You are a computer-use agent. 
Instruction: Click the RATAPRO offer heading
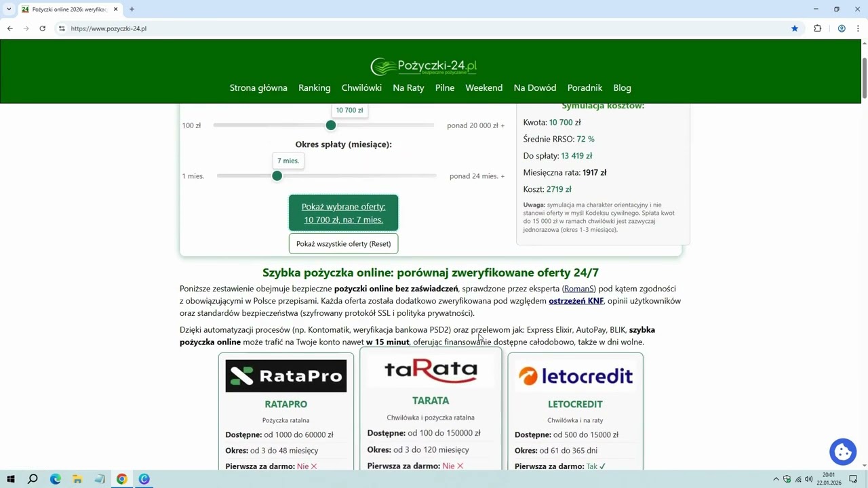pos(285,404)
